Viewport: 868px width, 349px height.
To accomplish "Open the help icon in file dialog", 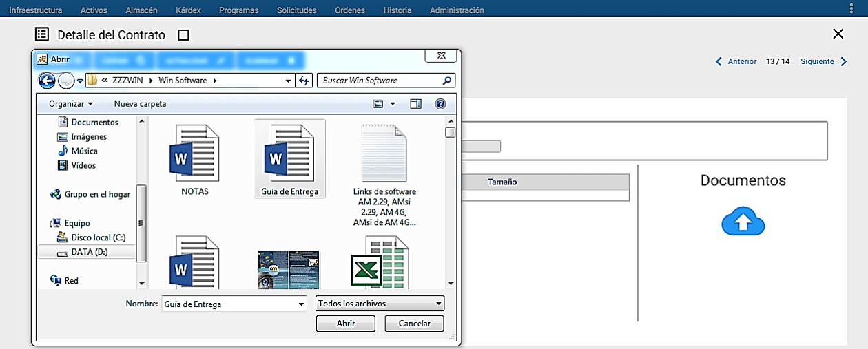I will point(440,104).
